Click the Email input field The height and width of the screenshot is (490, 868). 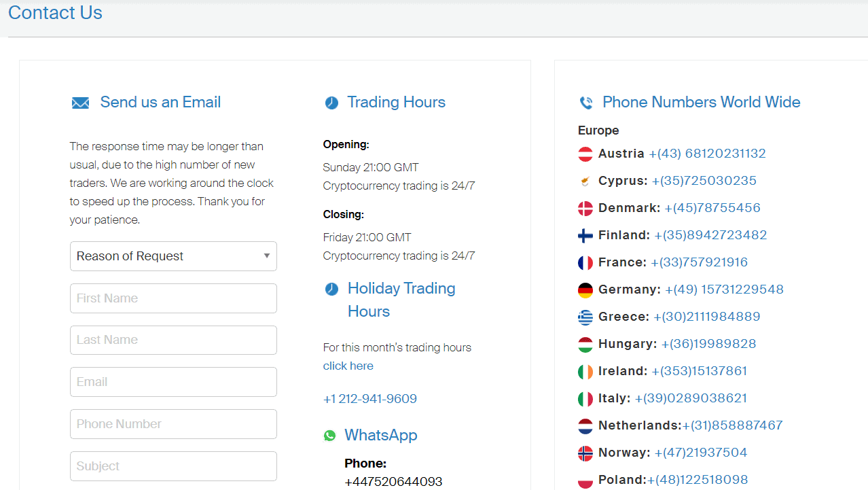point(173,382)
